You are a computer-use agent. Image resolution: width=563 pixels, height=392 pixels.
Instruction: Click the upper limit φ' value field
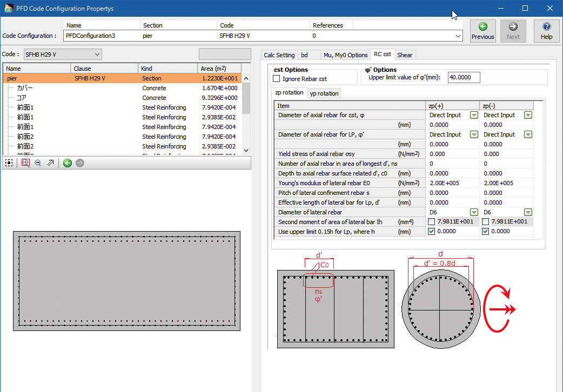(464, 77)
